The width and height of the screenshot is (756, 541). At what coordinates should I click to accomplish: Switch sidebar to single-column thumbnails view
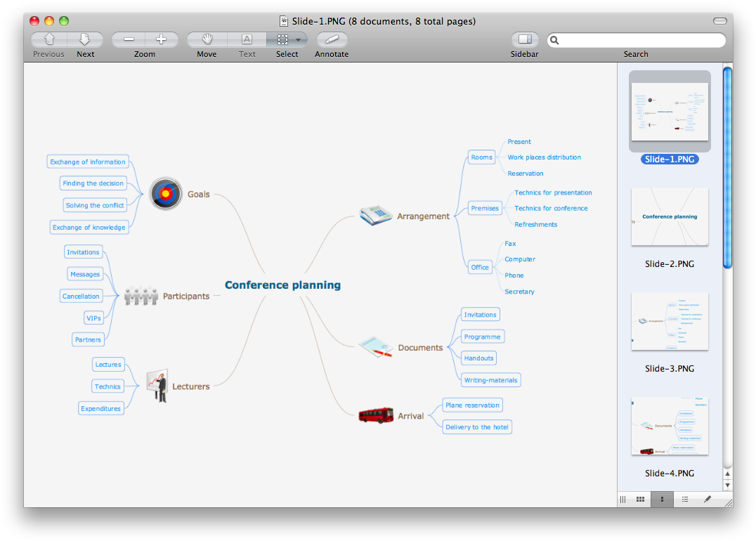pos(662,499)
